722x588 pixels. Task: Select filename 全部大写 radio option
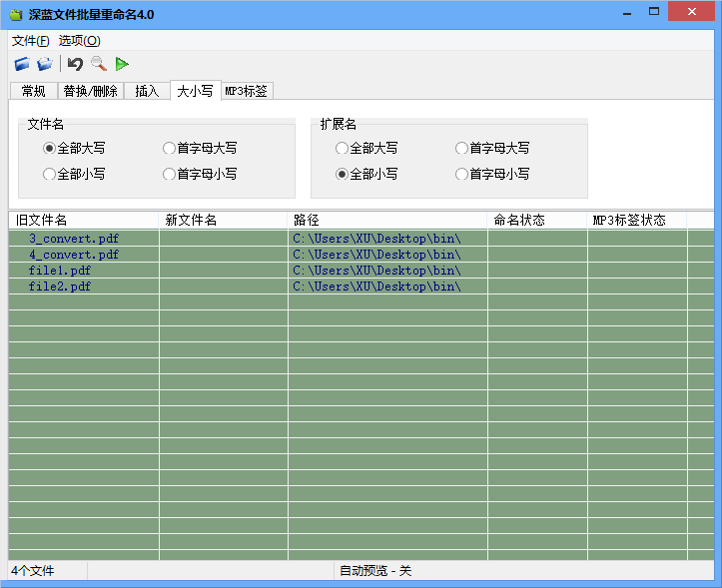49,148
